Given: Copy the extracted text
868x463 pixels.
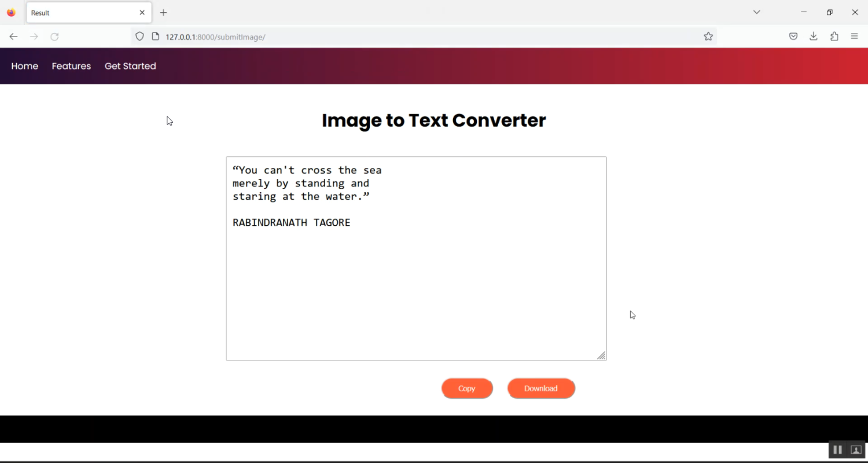Looking at the screenshot, I should pyautogui.click(x=467, y=388).
